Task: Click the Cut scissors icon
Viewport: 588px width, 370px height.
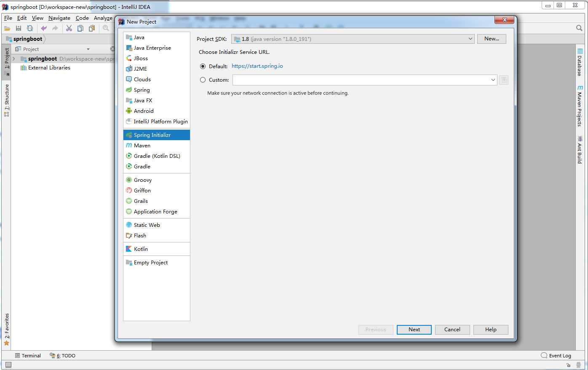Action: (69, 28)
